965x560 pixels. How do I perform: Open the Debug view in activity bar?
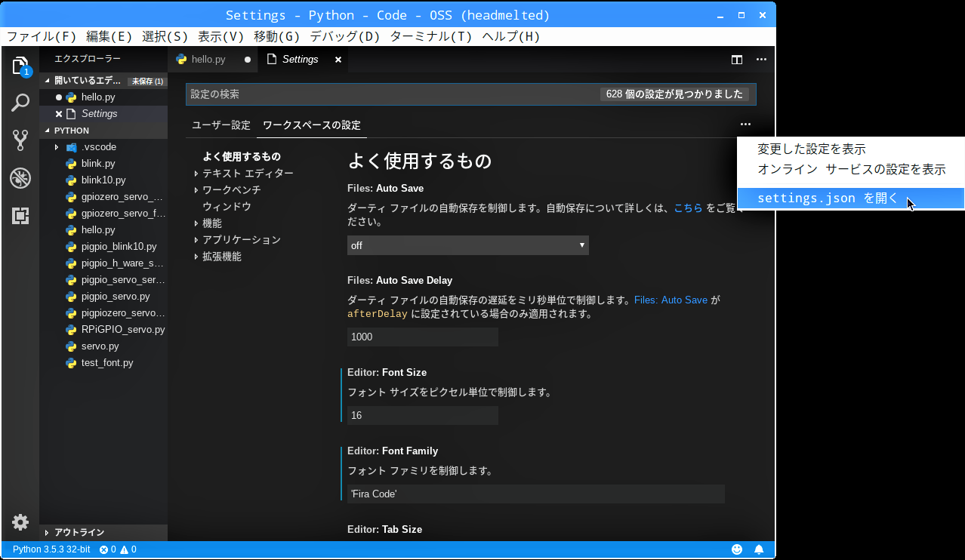tap(20, 178)
